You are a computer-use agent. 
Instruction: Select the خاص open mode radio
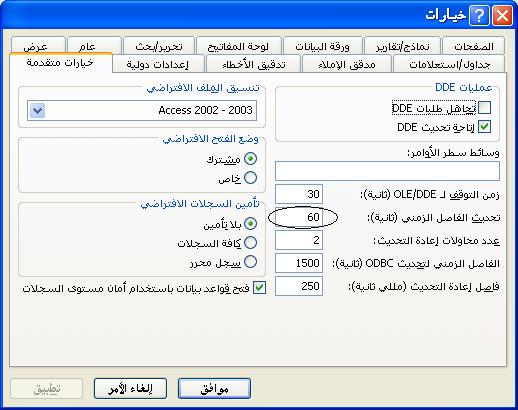(250, 178)
